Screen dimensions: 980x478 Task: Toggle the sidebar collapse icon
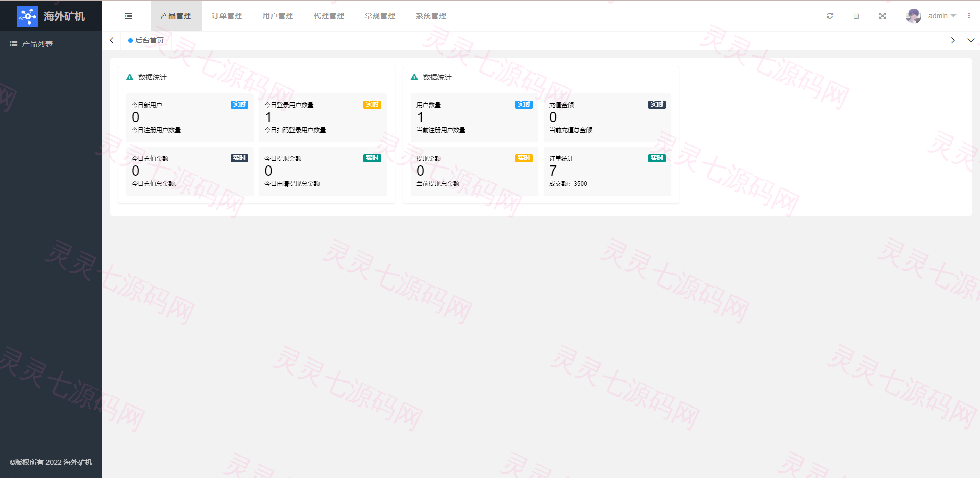[x=128, y=16]
